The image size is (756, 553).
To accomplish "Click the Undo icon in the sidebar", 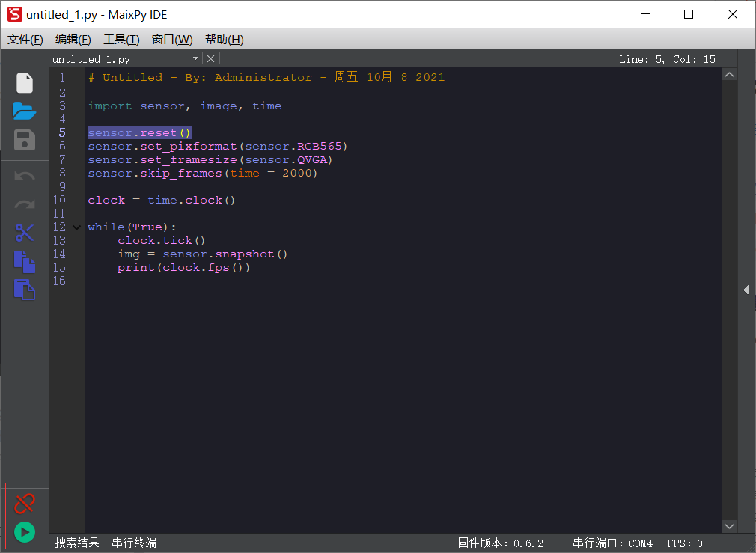I will [x=25, y=176].
